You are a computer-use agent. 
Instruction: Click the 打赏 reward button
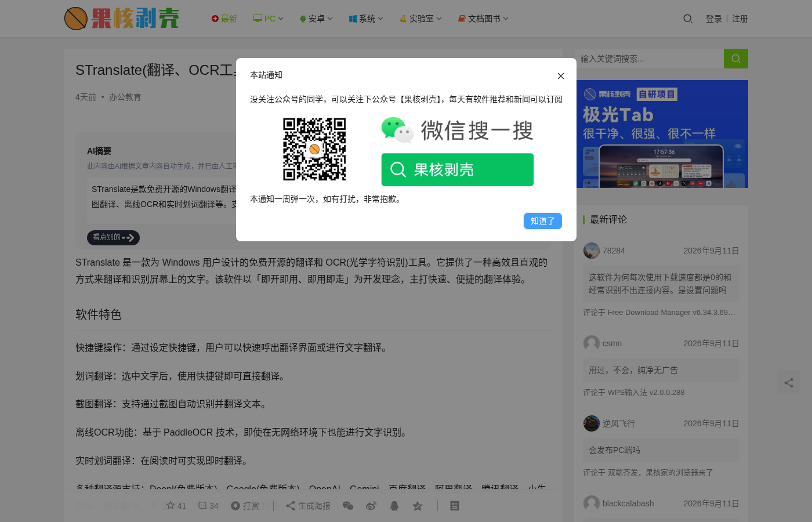pyautogui.click(x=245, y=506)
